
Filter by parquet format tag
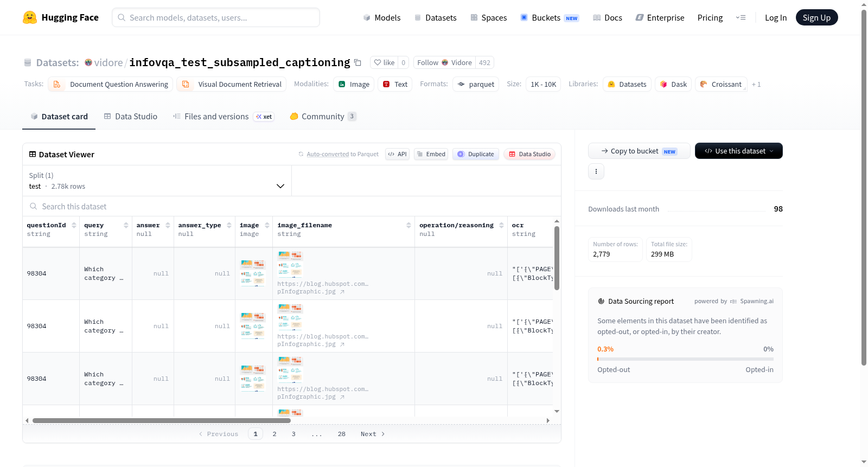click(476, 84)
